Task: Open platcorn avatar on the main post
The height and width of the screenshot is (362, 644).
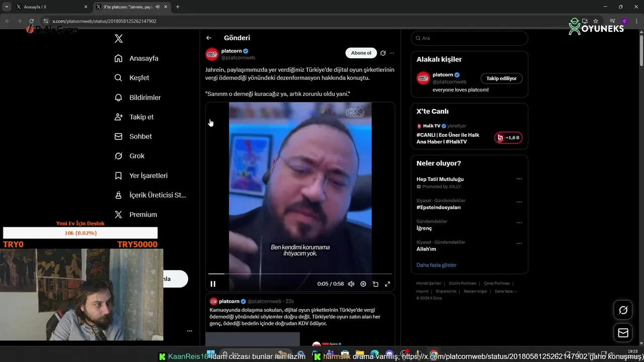Action: 212,54
